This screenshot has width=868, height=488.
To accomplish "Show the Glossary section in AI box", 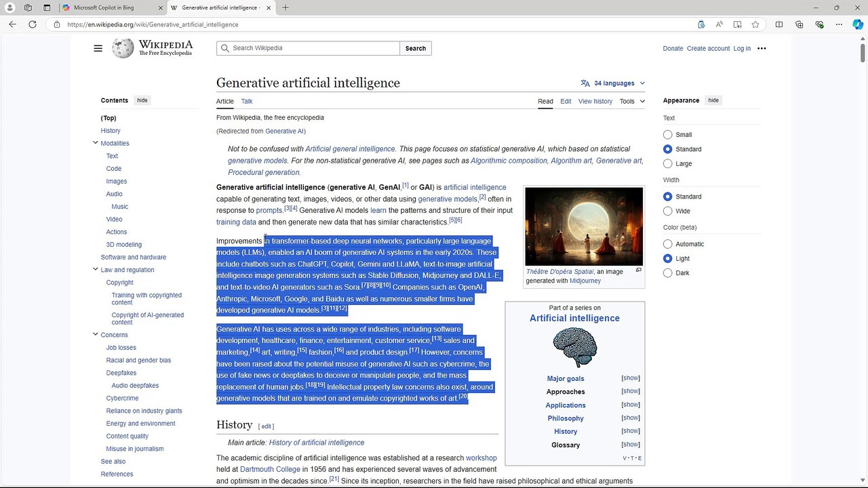I will 631,444.
